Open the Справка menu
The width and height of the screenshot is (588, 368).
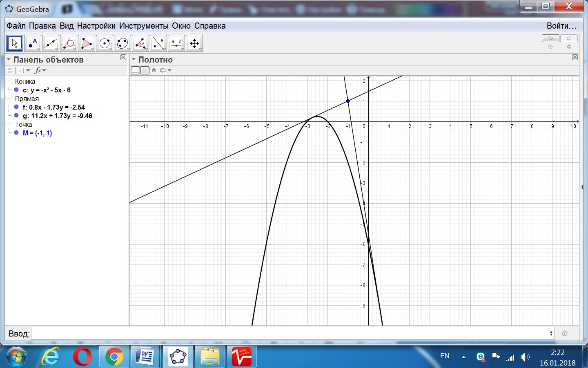pyautogui.click(x=210, y=26)
